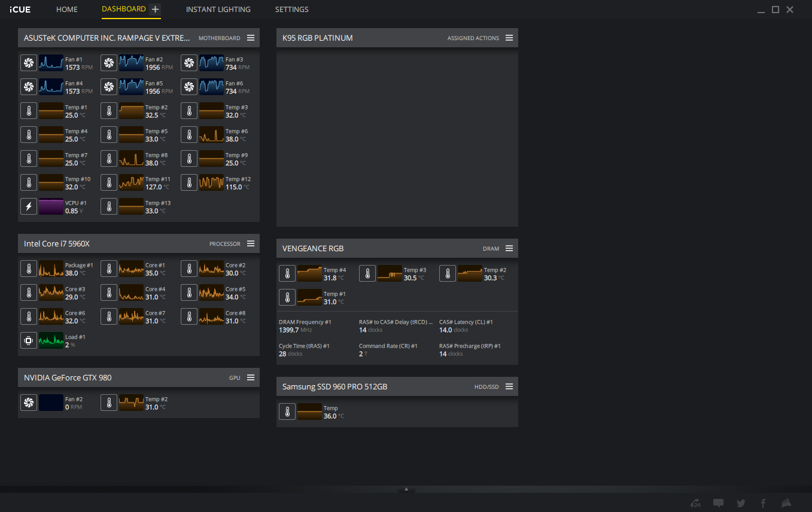Click the green Load #1 graph
This screenshot has height=512, width=812.
51,341
